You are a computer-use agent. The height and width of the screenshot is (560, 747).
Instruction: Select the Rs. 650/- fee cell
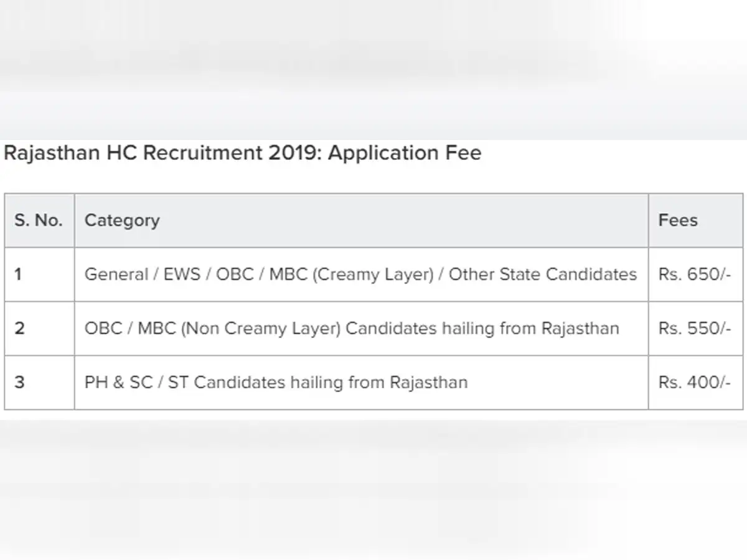[x=695, y=274]
